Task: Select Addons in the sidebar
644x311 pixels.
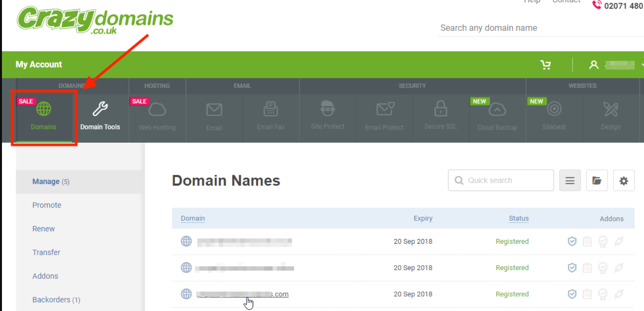Action: tap(45, 276)
